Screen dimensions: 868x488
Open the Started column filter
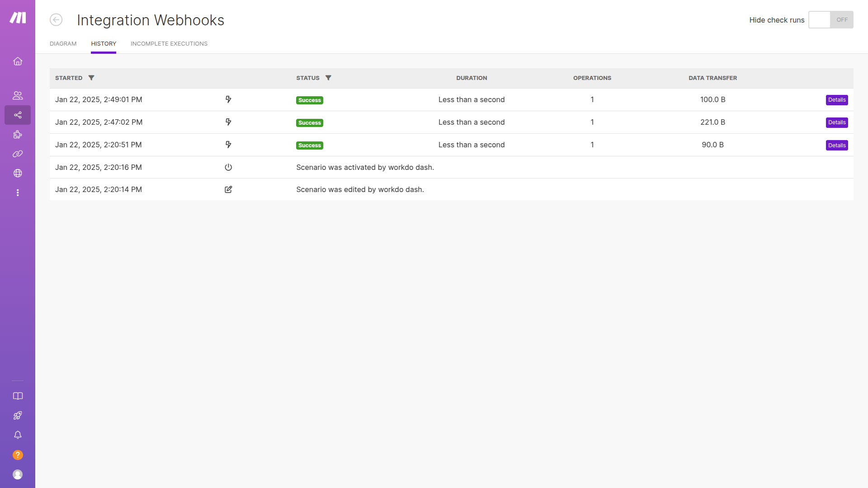[91, 78]
